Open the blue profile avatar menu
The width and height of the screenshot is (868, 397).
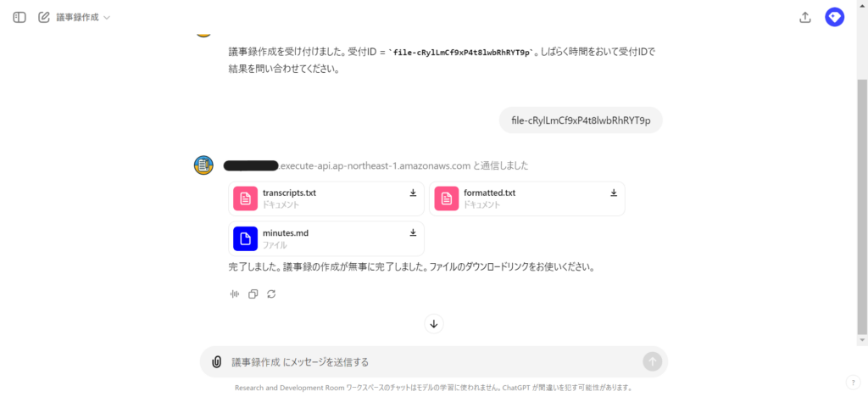coord(834,17)
